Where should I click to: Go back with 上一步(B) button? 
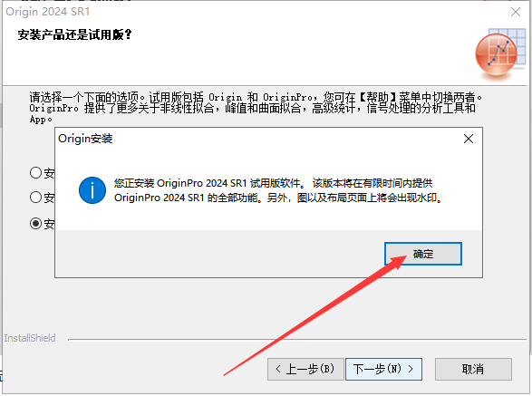(305, 369)
